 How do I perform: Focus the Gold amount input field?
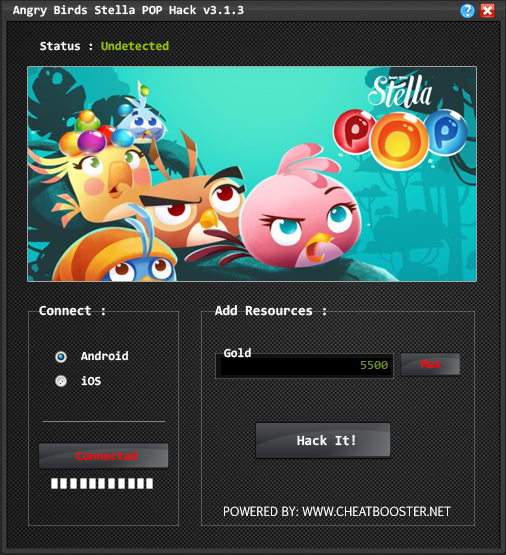[x=304, y=366]
